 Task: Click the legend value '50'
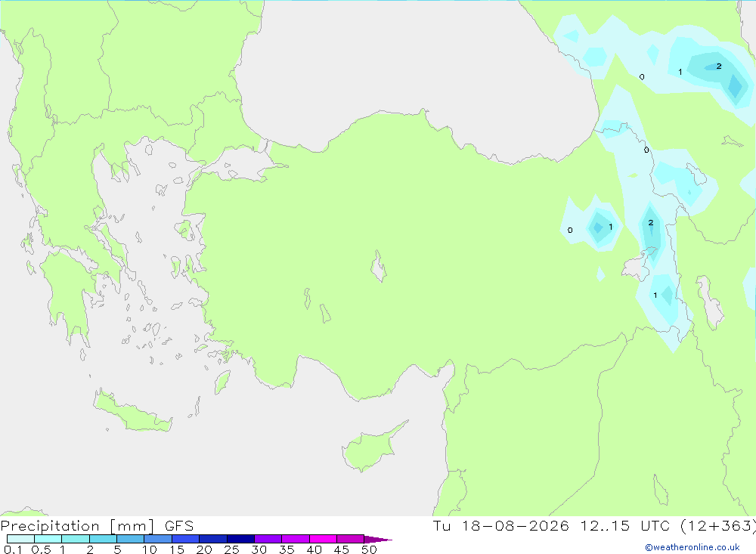pyautogui.click(x=369, y=549)
